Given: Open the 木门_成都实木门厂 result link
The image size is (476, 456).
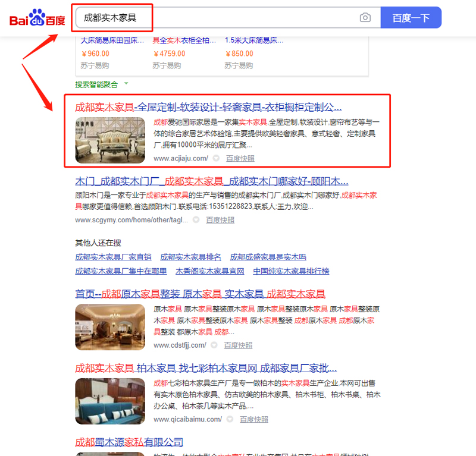Looking at the screenshot, I should coord(211,181).
